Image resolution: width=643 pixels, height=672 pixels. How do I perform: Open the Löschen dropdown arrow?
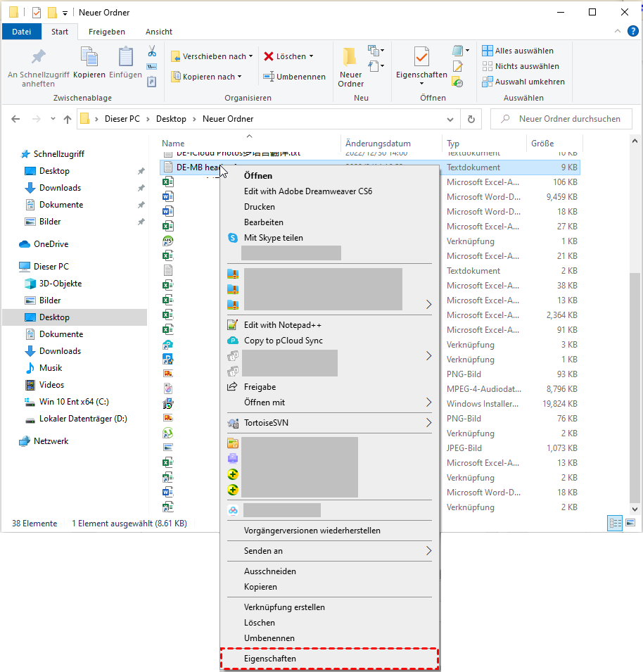click(312, 56)
